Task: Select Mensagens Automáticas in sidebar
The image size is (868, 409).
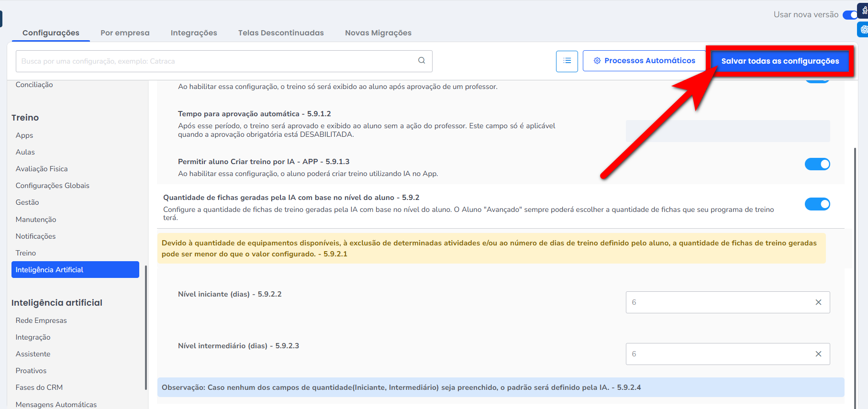Action: 56,405
